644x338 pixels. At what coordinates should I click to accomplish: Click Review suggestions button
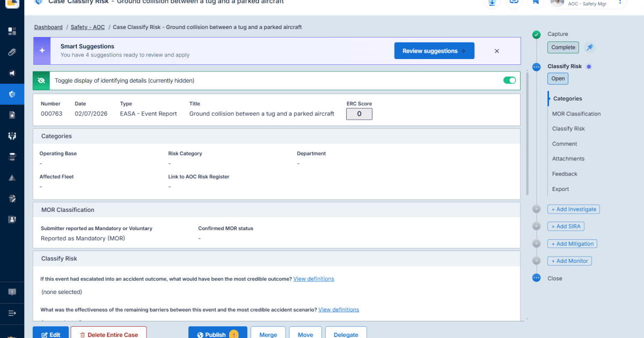click(x=434, y=51)
